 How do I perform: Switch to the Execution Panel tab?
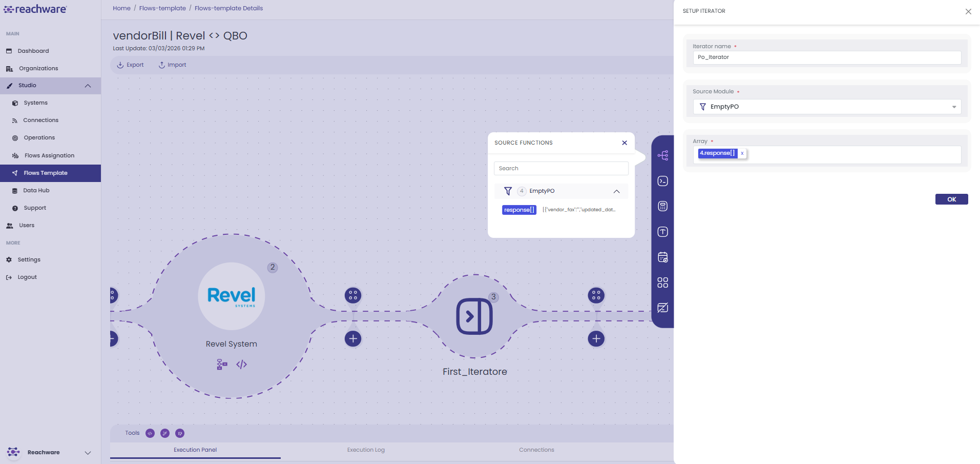point(195,450)
